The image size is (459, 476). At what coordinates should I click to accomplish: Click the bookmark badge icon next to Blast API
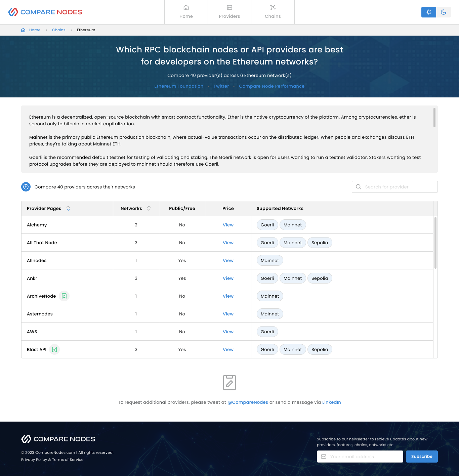click(54, 349)
